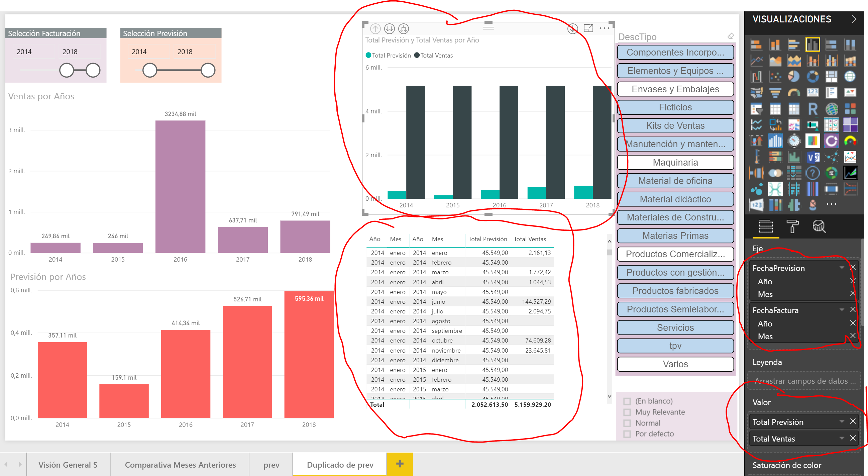
Task: Open the FechaFactura field dropdown
Action: (x=841, y=310)
